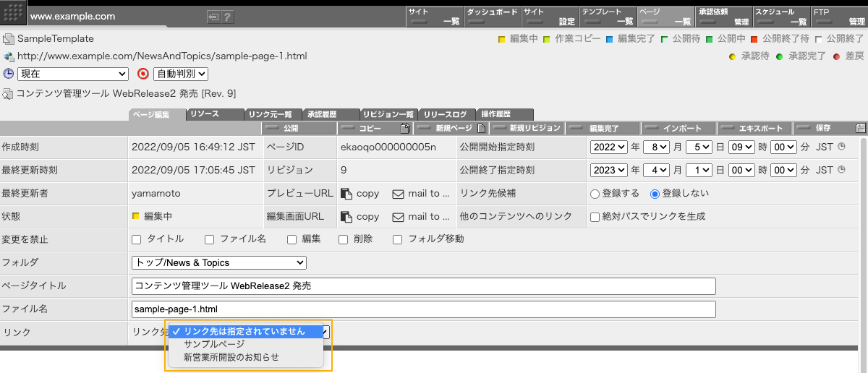Switch to the リリースログ tab
The height and width of the screenshot is (373, 868).
click(446, 114)
